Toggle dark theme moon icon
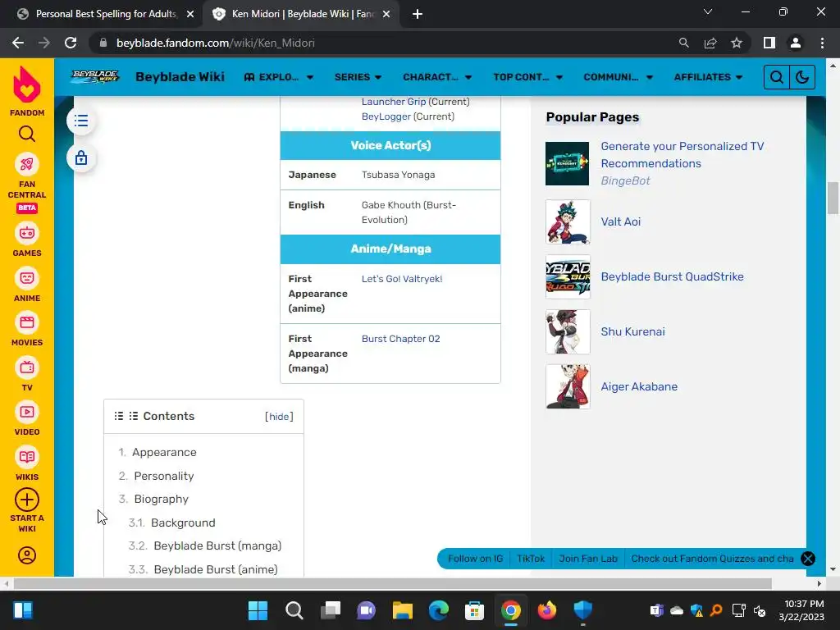 (x=802, y=77)
